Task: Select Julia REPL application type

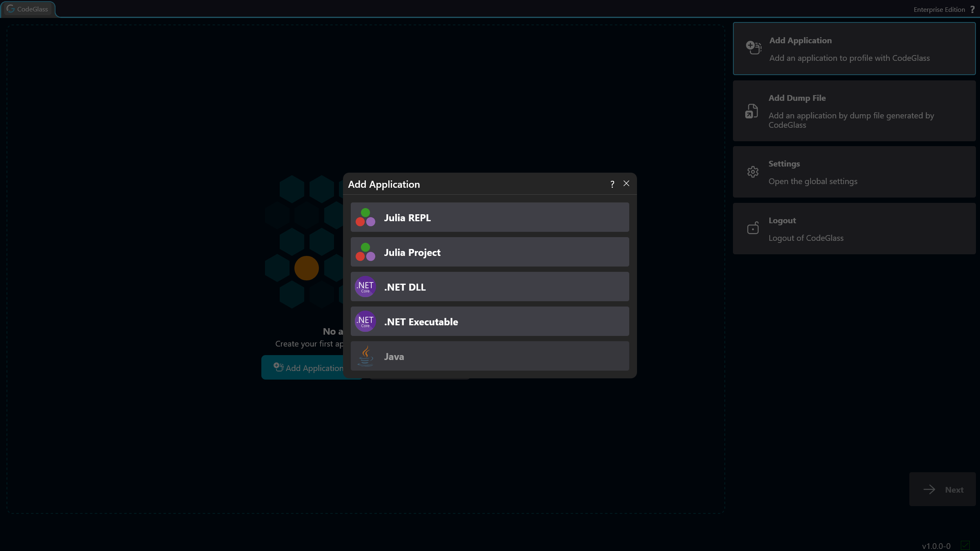Action: tap(490, 217)
